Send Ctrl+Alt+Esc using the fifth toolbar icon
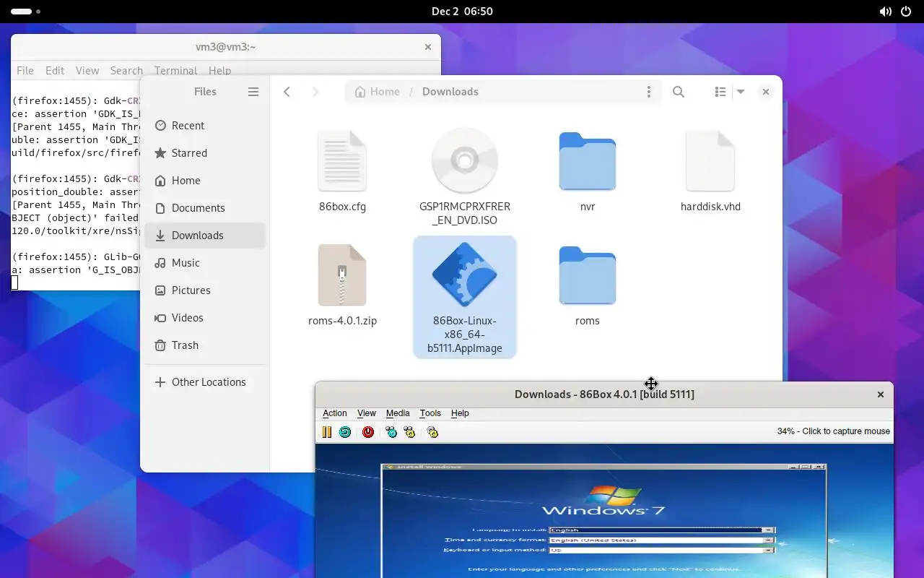924x578 pixels. pos(410,432)
